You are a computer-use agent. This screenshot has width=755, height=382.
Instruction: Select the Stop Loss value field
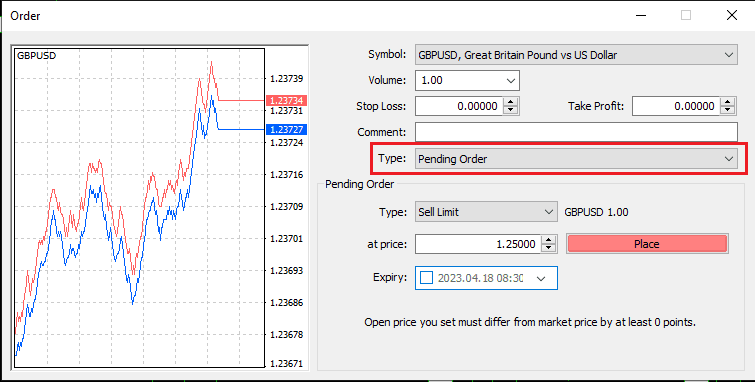(459, 106)
